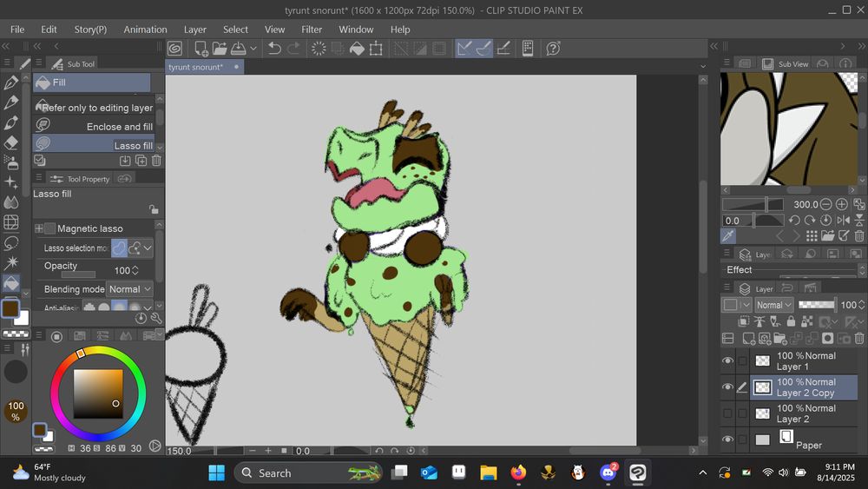This screenshot has width=868, height=489.
Task: Select the Pencil tool in the toolbox
Action: 10,102
